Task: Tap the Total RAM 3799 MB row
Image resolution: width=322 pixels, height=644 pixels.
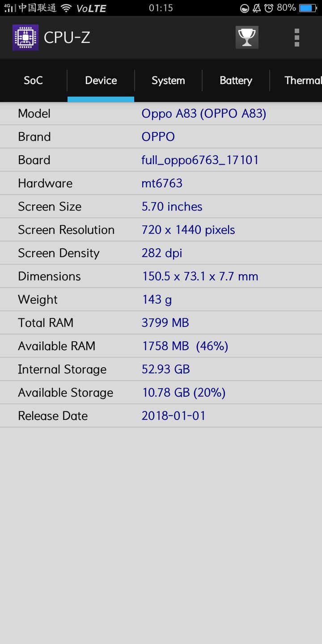Action: click(161, 323)
